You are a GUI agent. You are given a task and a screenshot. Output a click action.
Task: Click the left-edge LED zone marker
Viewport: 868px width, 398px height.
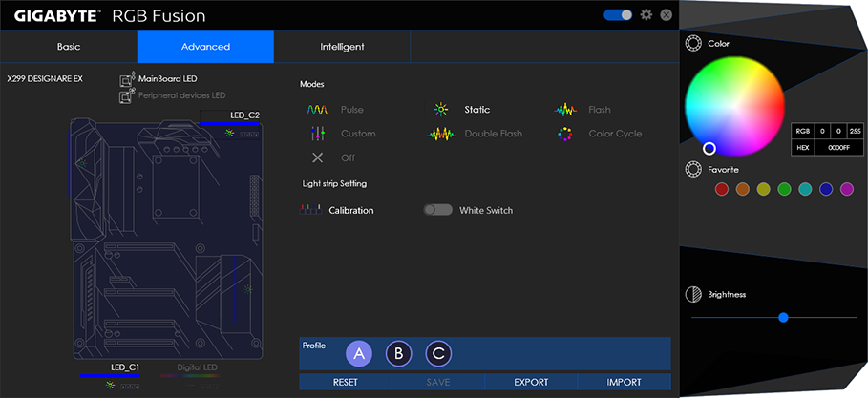(x=82, y=163)
